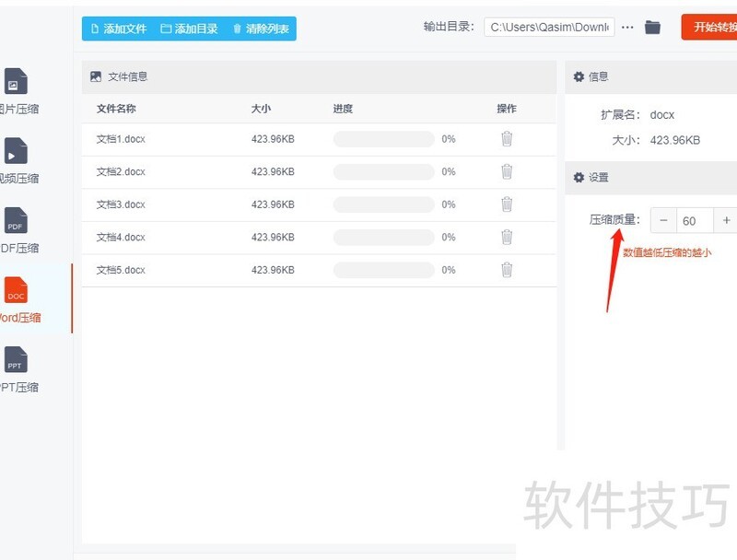Click the output directory path field
The width and height of the screenshot is (737, 560).
(549, 28)
